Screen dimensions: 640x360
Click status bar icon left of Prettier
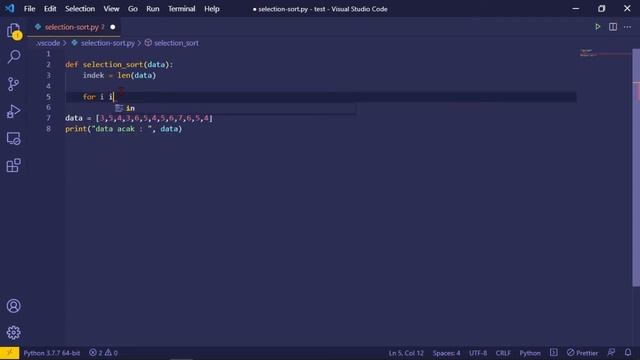tap(553, 352)
